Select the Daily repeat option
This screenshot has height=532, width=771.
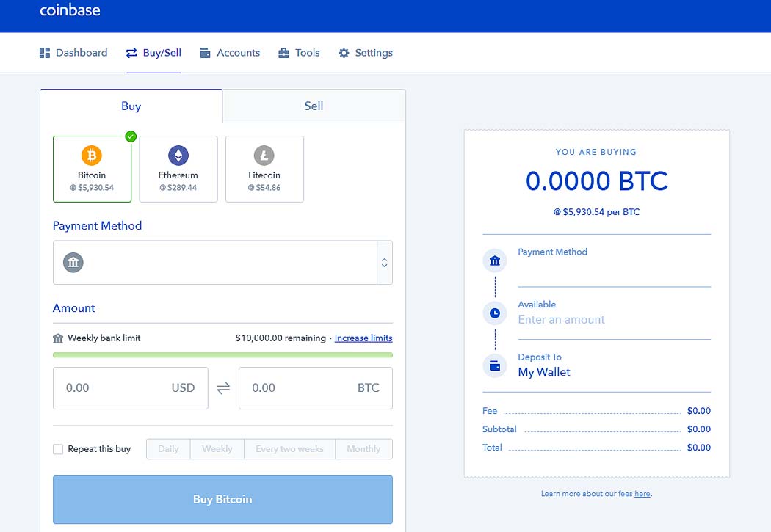pos(168,449)
